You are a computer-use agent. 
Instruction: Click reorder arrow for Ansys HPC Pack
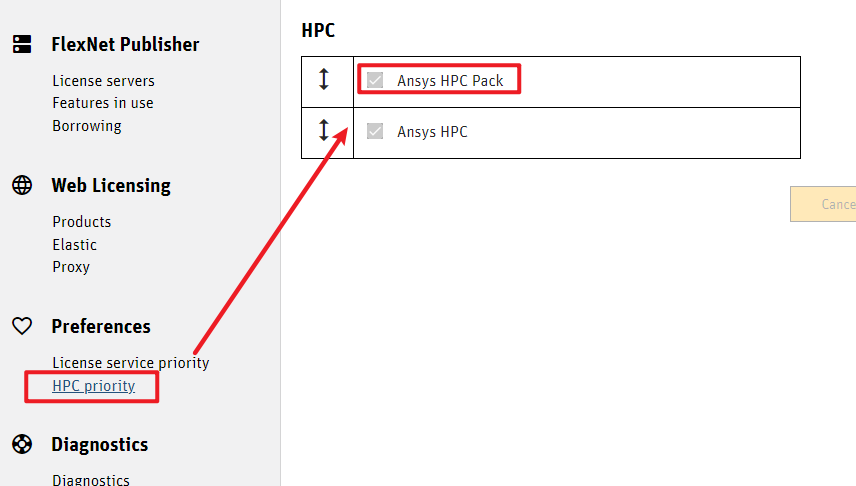[x=324, y=80]
